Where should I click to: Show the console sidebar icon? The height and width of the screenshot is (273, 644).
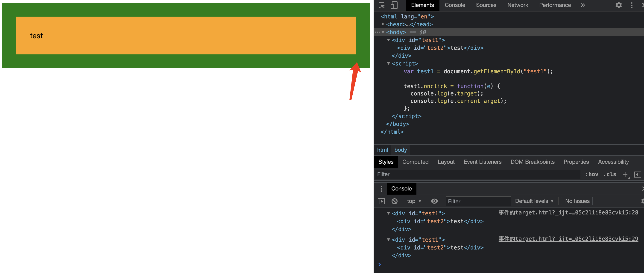pos(381,201)
